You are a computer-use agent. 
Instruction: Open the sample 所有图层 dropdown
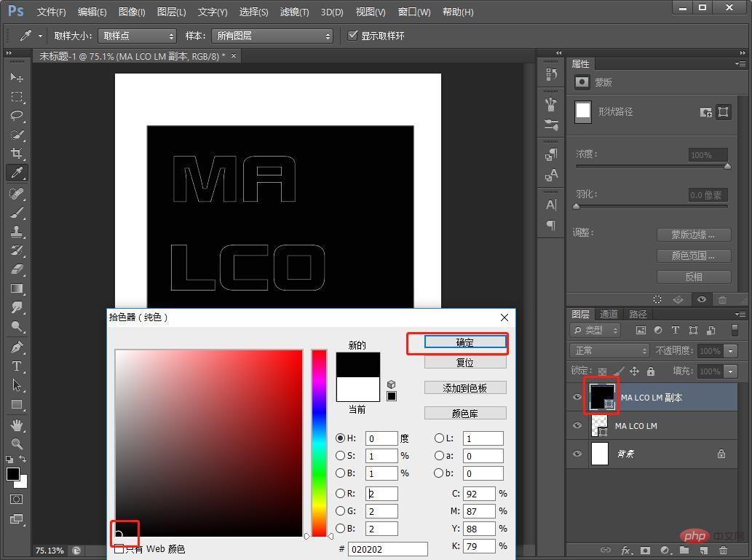point(272,36)
